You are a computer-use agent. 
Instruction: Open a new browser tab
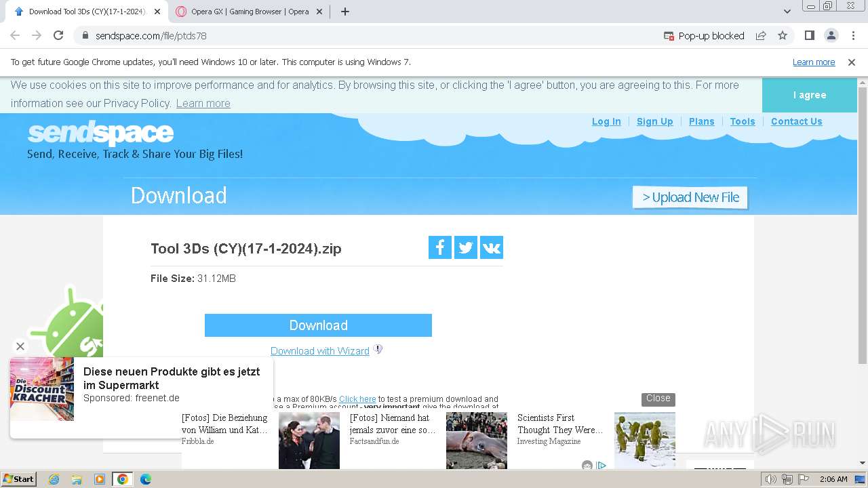tap(345, 12)
